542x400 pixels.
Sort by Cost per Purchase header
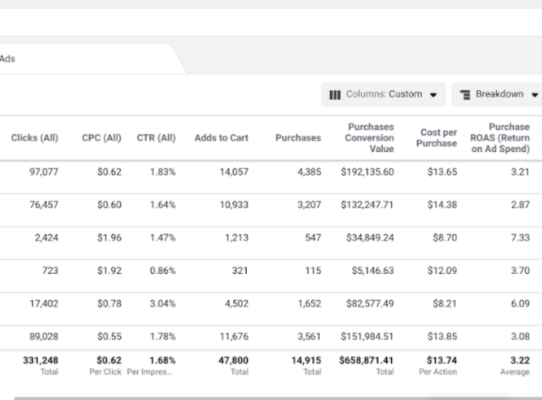pyautogui.click(x=437, y=138)
